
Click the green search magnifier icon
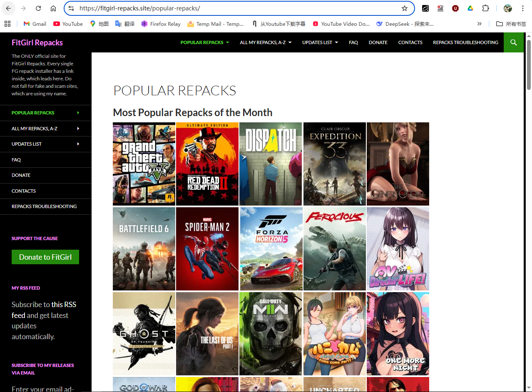pos(514,42)
